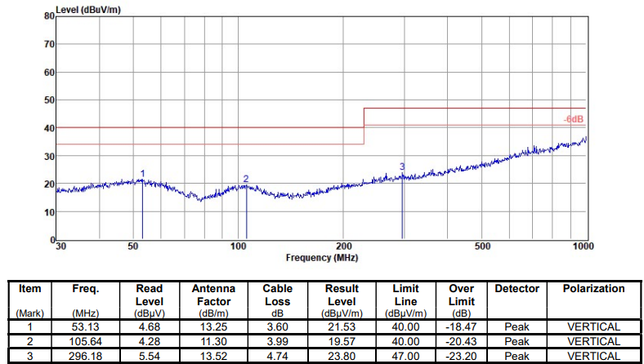The image size is (644, 364).
Task: Click the Cable Loss column header
Action: pos(277,295)
